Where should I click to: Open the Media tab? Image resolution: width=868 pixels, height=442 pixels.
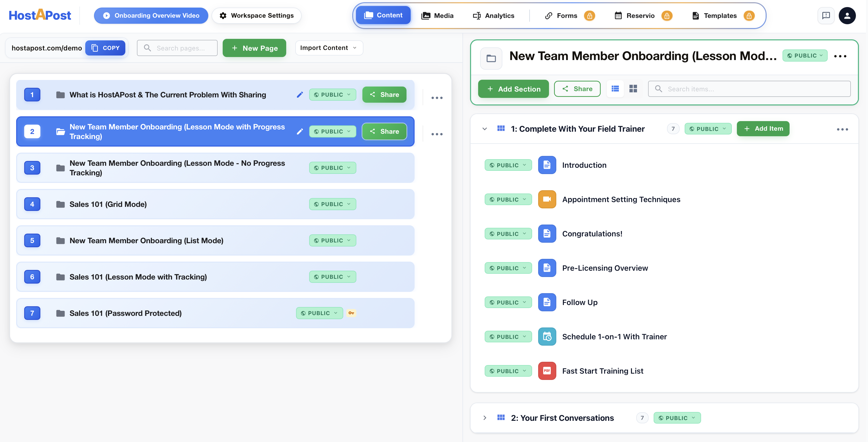(x=437, y=15)
